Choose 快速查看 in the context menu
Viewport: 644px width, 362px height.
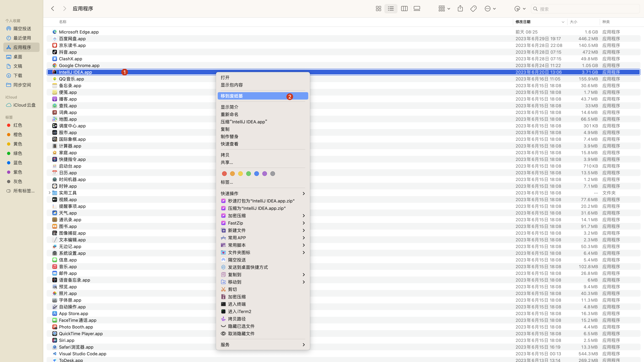(263, 144)
